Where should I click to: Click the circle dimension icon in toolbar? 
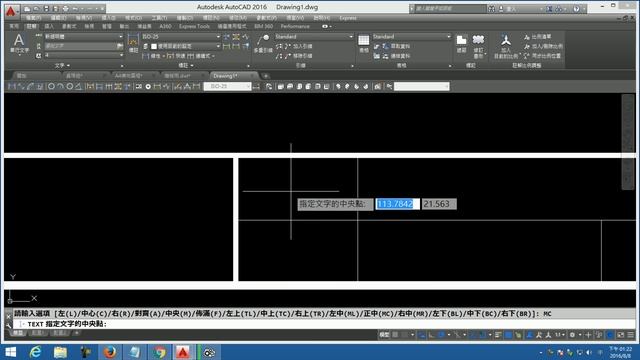(51, 86)
